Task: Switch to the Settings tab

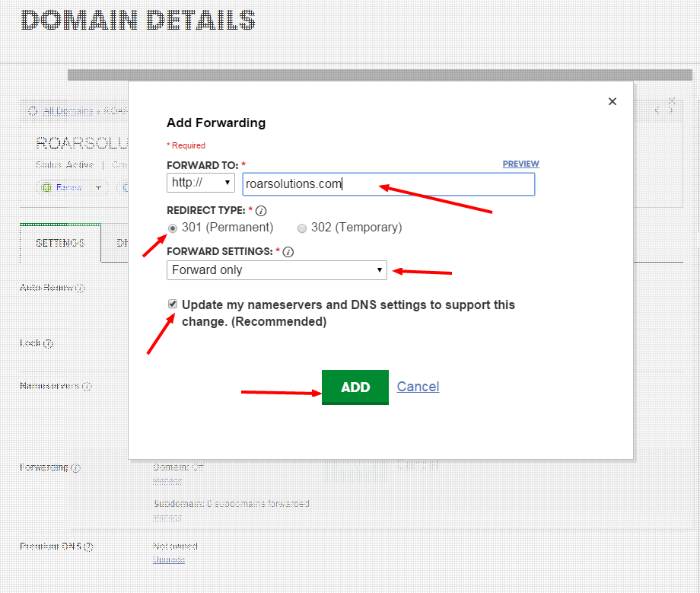Action: 60,243
